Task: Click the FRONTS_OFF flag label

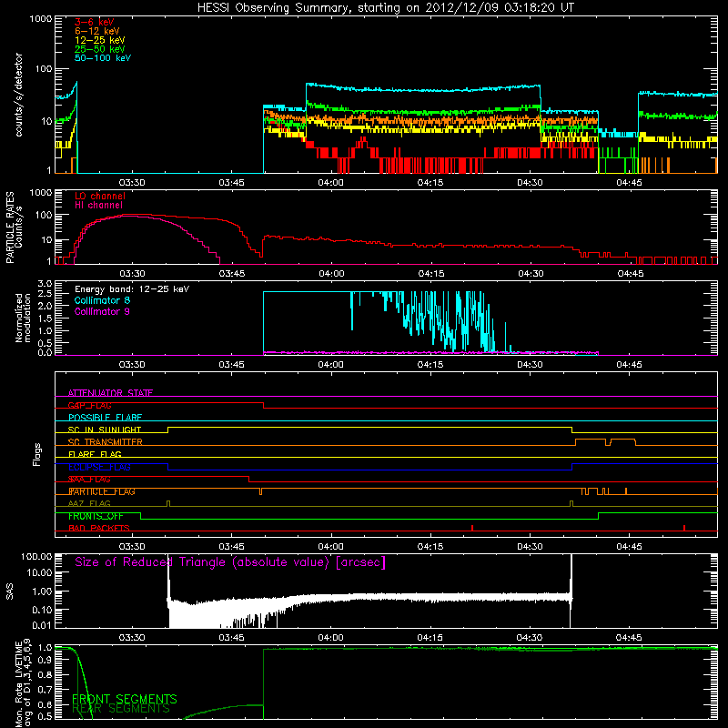Action: click(96, 516)
